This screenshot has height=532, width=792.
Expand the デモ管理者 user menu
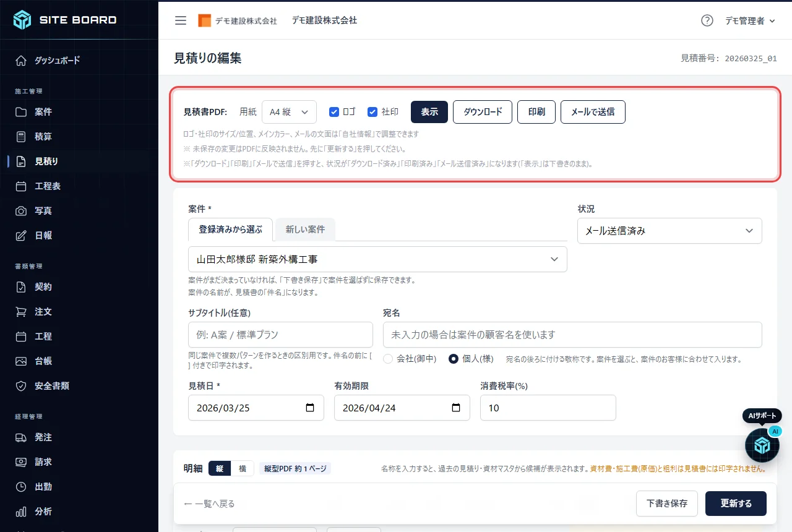750,20
